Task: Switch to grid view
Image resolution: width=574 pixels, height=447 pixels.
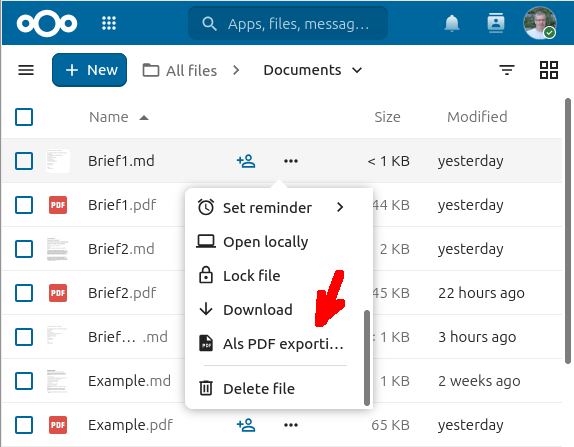Action: (549, 70)
